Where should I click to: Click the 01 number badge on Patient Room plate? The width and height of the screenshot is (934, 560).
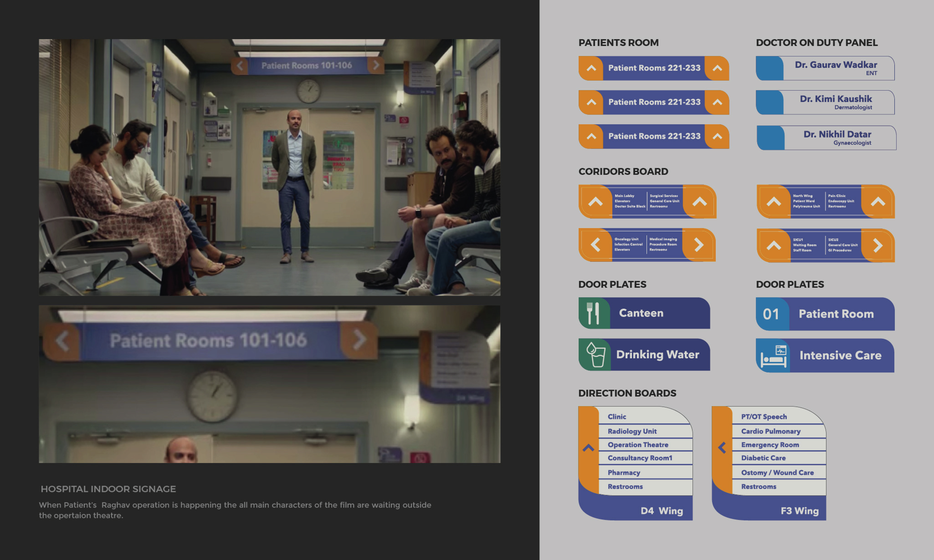771,314
